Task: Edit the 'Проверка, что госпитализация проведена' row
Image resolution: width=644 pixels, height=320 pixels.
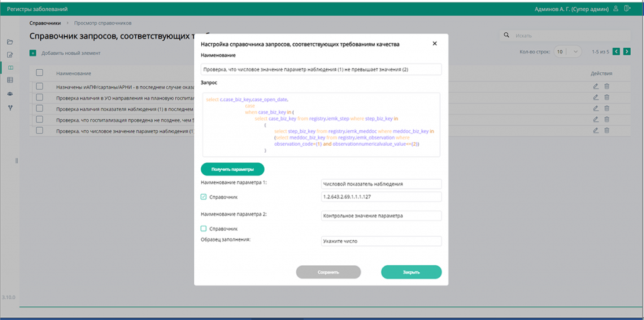Action: pyautogui.click(x=596, y=119)
